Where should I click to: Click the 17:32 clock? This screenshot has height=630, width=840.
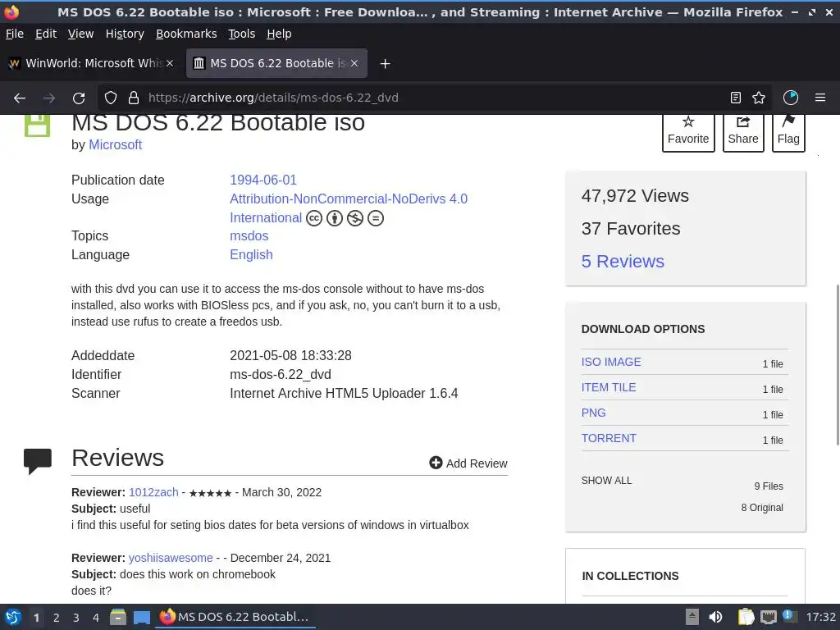(820, 617)
